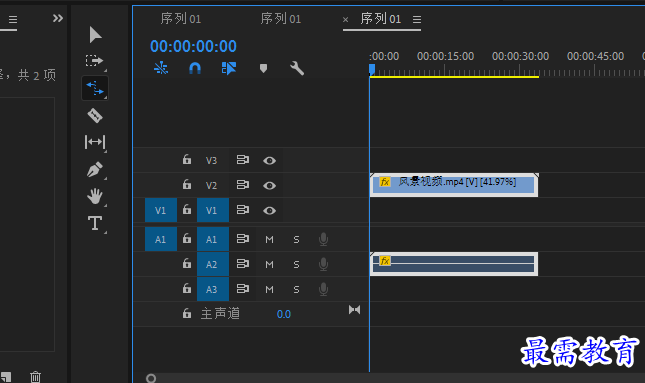
Task: Expand hidden panels with double chevron
Action: [x=58, y=18]
